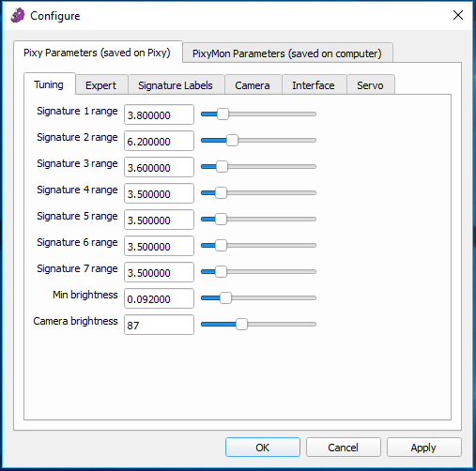Click the PixyMon app icon in title bar

18,15
